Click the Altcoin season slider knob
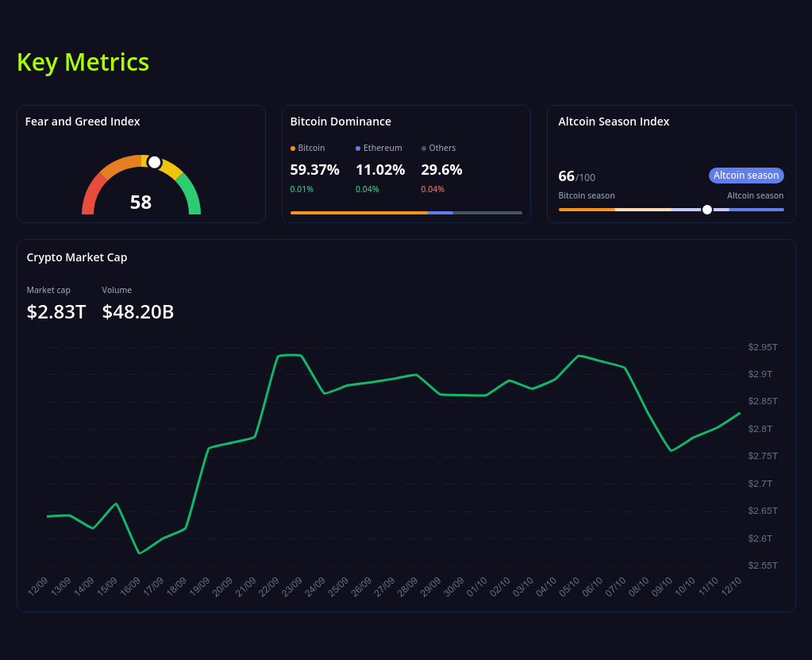This screenshot has height=660, width=812. [x=707, y=210]
